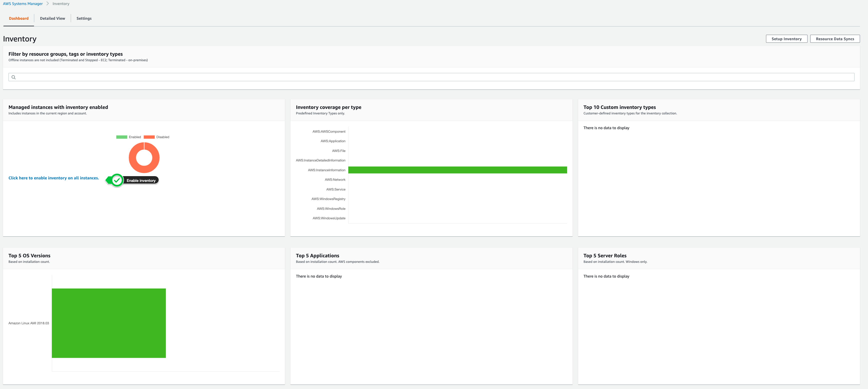
Task: Click the Setup Inventory button
Action: [x=787, y=39]
